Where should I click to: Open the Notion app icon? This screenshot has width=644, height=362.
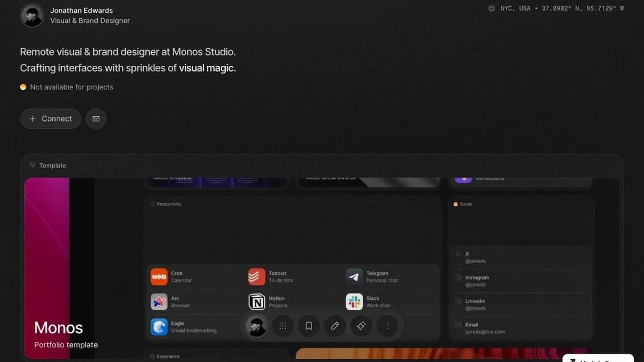(257, 302)
